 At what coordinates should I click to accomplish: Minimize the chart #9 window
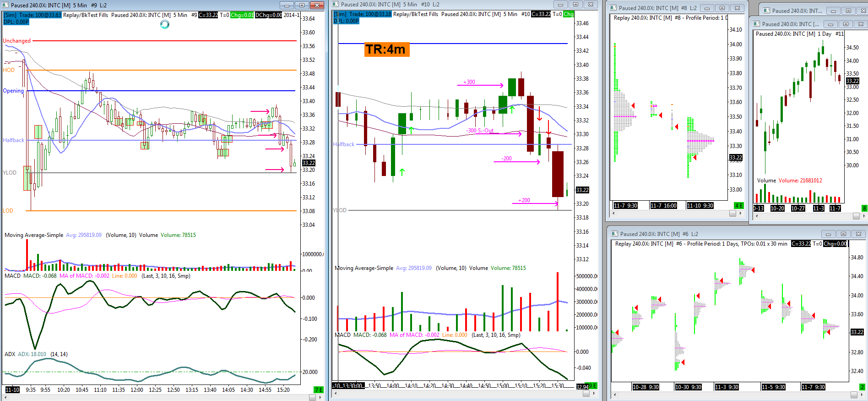tap(287, 5)
